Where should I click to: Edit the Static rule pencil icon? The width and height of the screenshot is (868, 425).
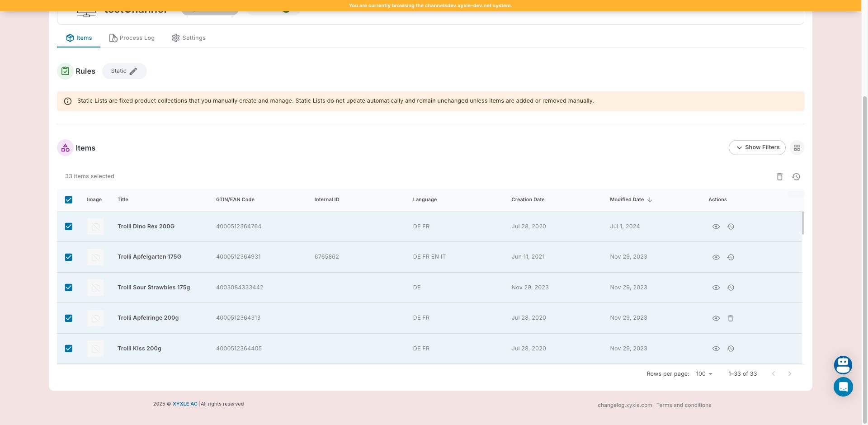(133, 71)
